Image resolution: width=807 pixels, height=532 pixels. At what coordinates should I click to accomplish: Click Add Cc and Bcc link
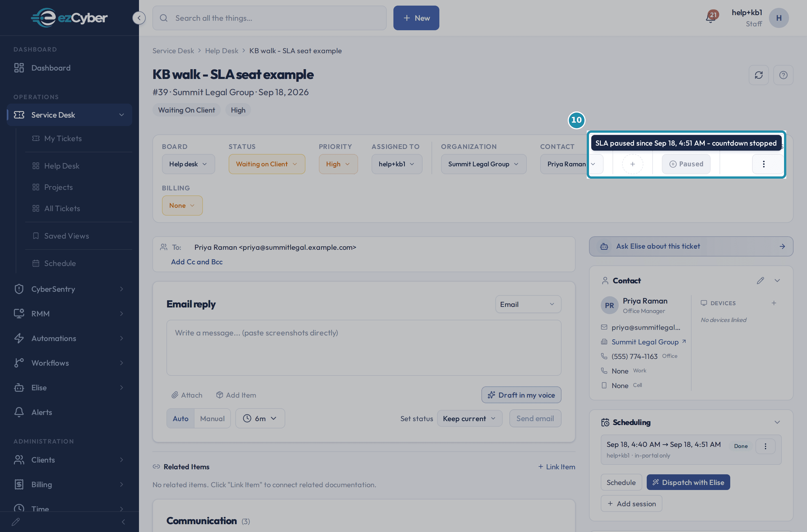pyautogui.click(x=197, y=262)
